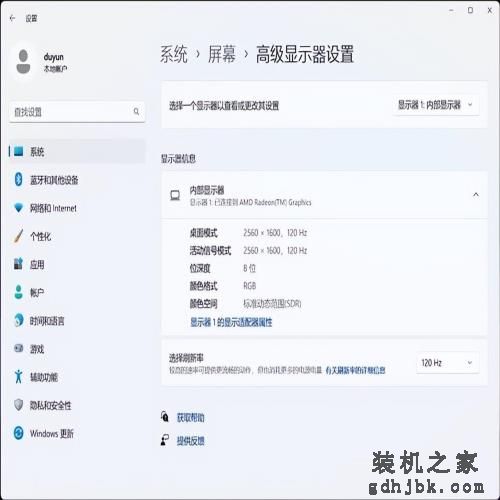Click the 帐户 person icon in sidebar
The width and height of the screenshot is (500, 500).
click(x=19, y=292)
